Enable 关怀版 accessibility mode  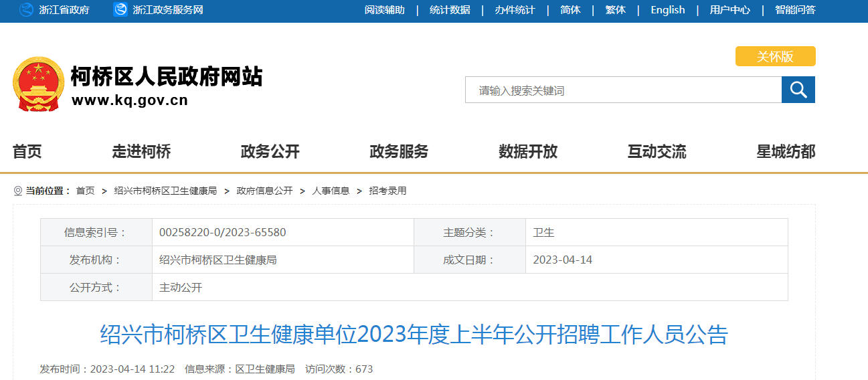coord(775,57)
